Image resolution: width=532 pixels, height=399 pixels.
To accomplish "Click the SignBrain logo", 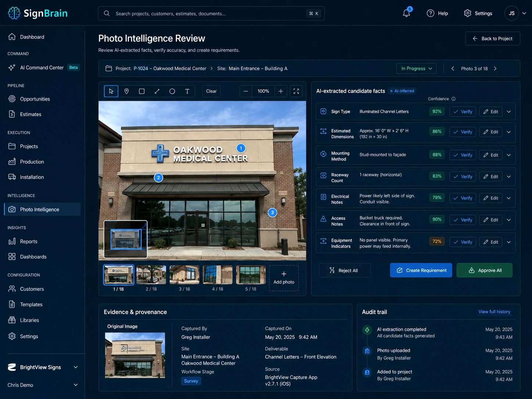I will tap(38, 13).
